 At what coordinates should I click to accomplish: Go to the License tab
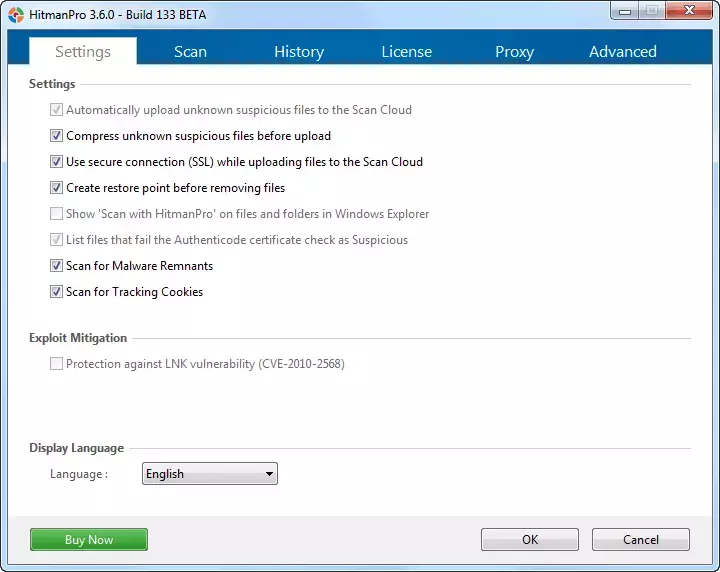[x=406, y=51]
